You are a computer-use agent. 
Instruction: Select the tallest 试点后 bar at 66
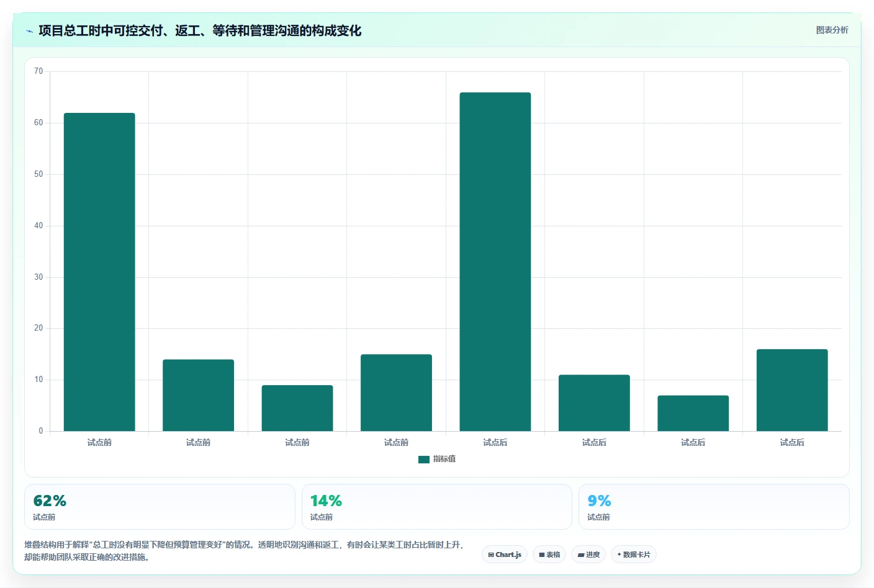click(x=495, y=262)
